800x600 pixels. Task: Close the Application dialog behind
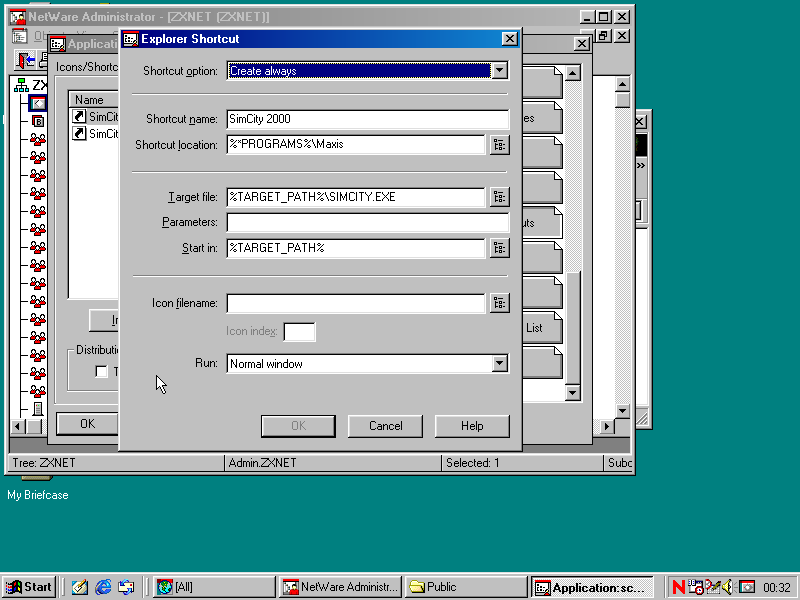pyautogui.click(x=582, y=44)
